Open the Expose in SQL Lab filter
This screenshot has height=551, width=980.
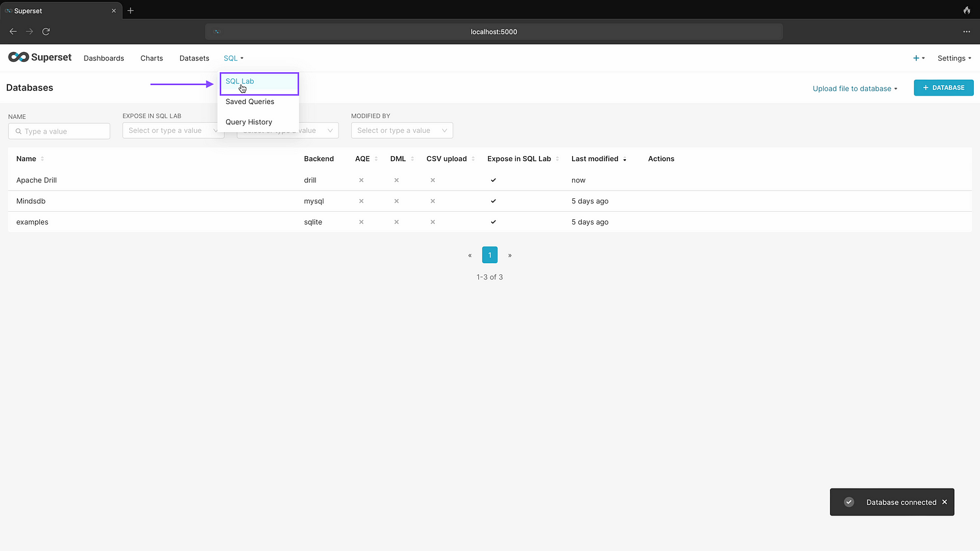171,130
